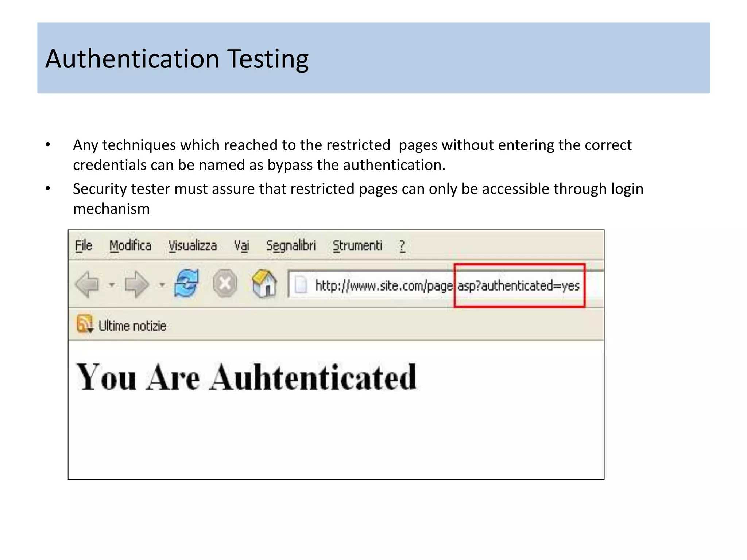Screen dimensions: 747x560
Task: Click the browser Back arrow button
Action: 87,284
